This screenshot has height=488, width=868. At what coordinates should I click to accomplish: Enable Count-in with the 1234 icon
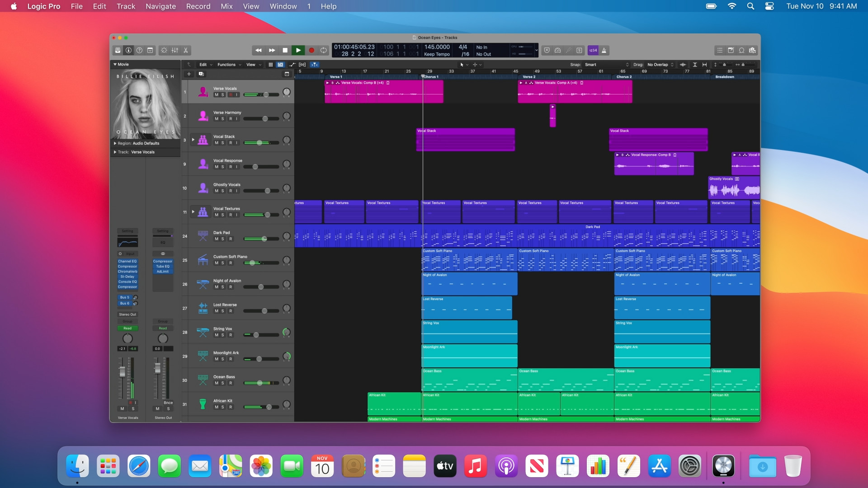593,50
